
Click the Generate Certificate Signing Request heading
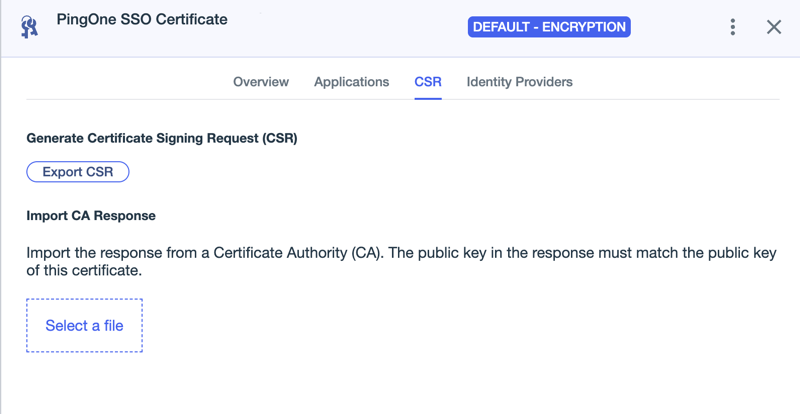162,138
